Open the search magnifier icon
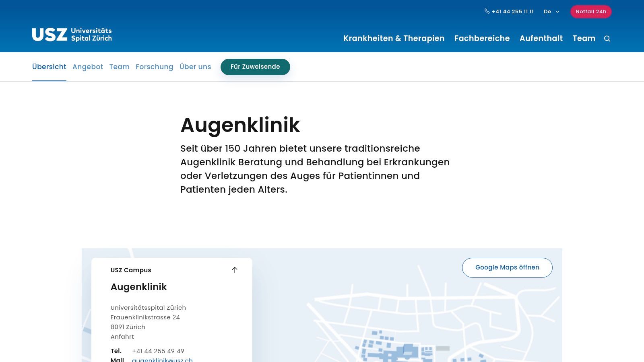The height and width of the screenshot is (362, 644). (607, 39)
